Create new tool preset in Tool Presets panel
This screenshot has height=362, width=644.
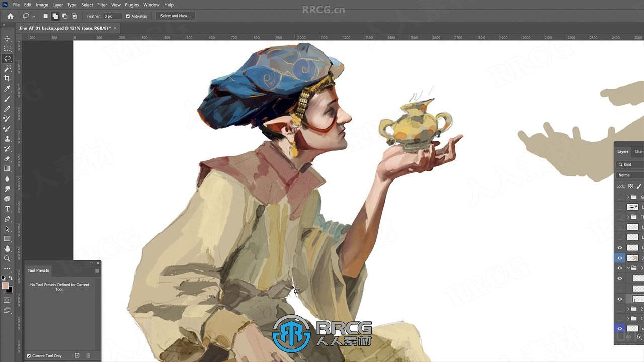(77, 355)
